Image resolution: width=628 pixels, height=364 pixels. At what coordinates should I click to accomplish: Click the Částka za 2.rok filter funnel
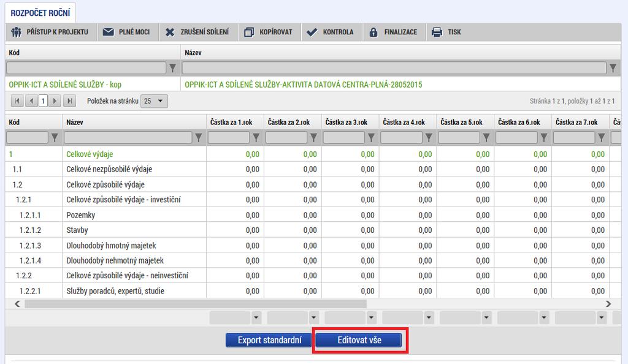tap(313, 138)
